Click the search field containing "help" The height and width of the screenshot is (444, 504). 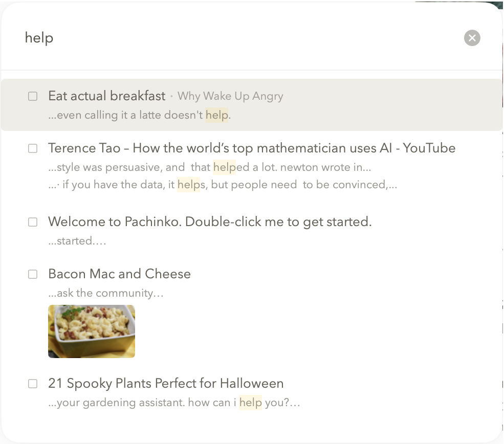click(x=205, y=38)
